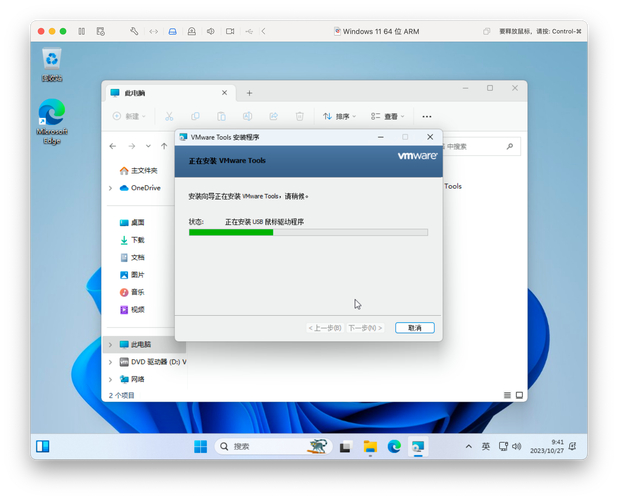618x500 pixels.
Task: Go back in Explorer navigation
Action: (113, 146)
